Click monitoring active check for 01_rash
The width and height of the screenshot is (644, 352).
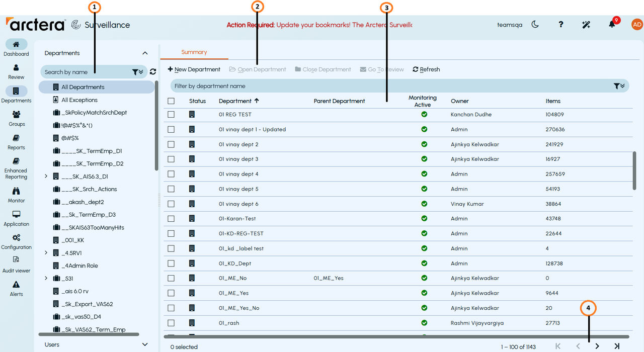424,323
